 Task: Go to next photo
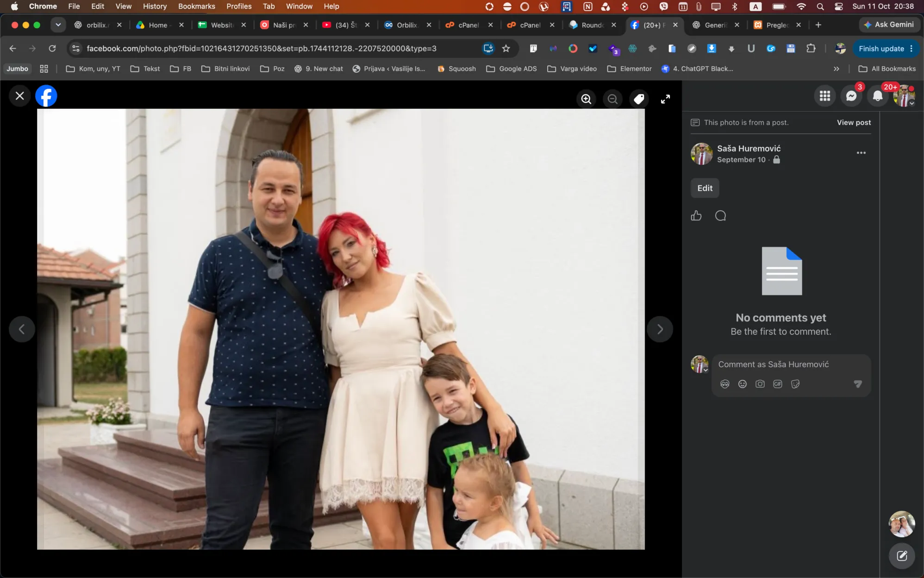(660, 329)
